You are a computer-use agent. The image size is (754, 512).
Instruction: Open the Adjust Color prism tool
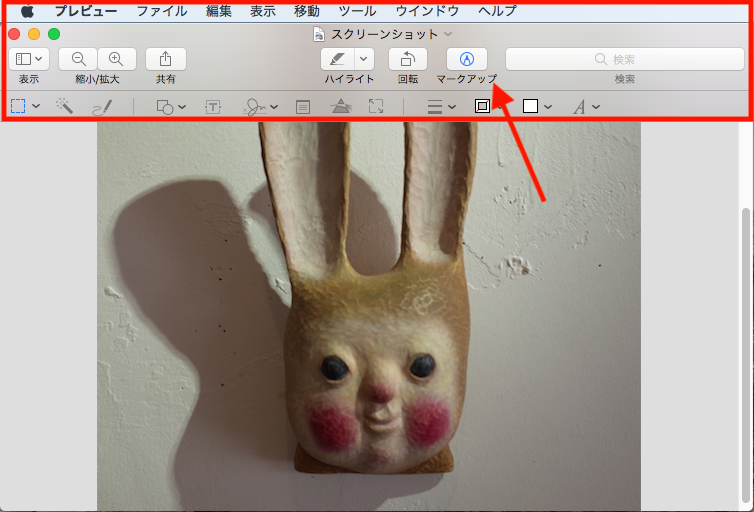click(341, 106)
